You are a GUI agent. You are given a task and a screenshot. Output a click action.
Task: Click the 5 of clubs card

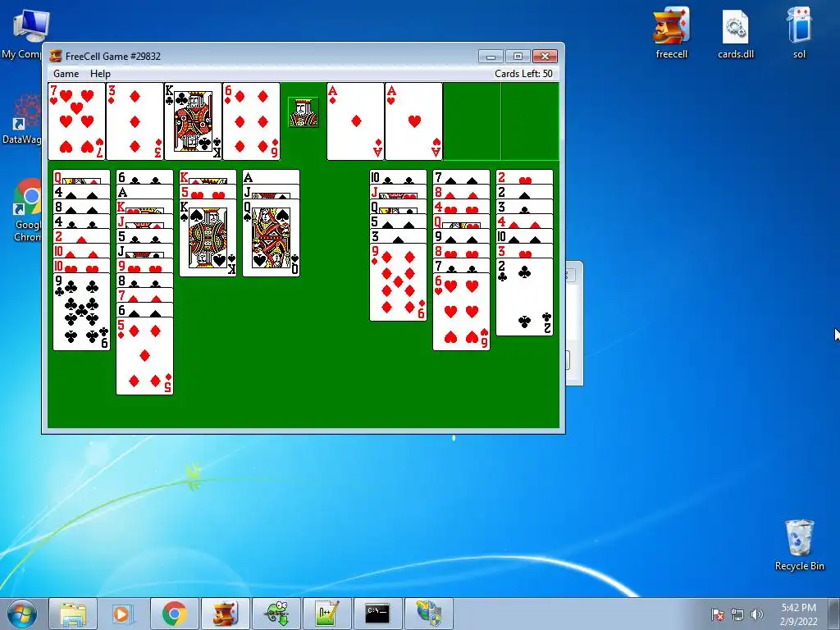tap(144, 236)
